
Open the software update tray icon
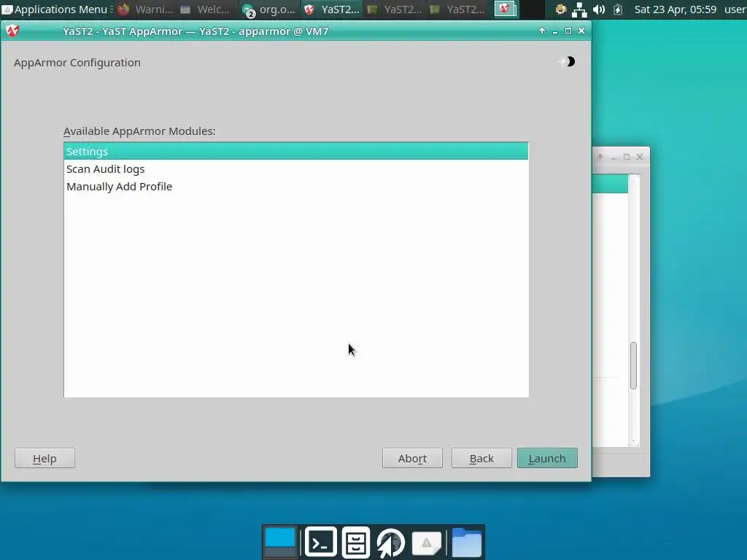tap(561, 9)
